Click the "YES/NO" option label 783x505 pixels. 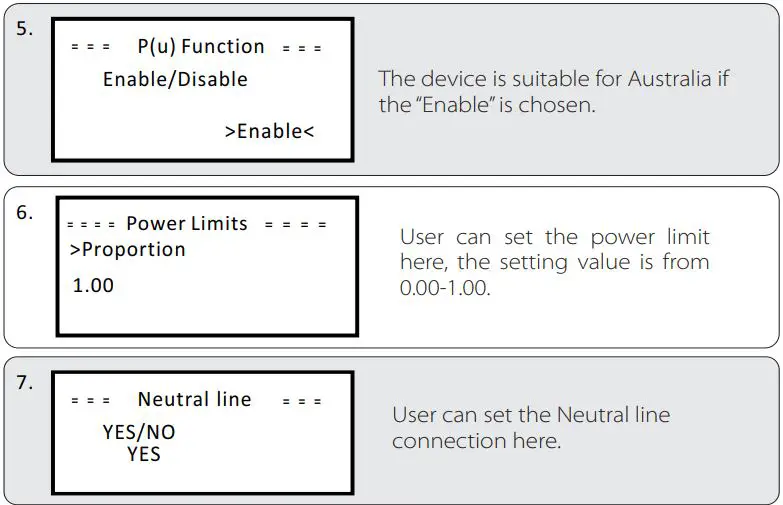139,434
